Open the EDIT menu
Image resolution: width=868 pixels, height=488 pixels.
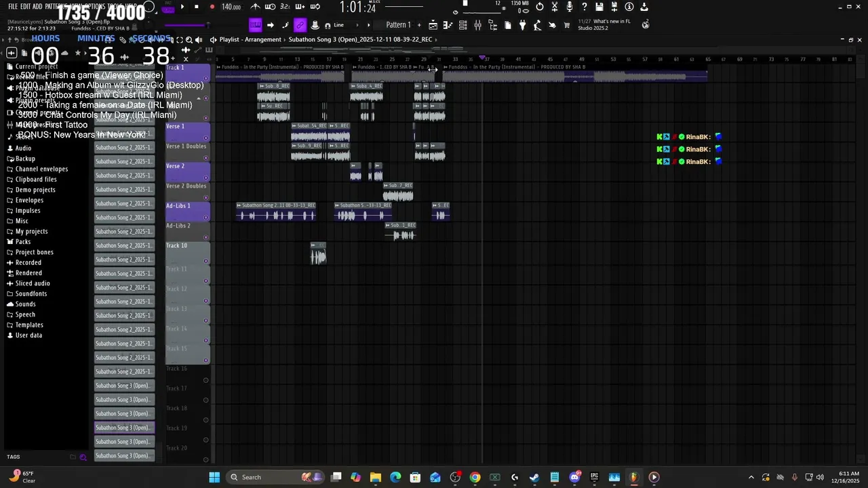(x=26, y=7)
